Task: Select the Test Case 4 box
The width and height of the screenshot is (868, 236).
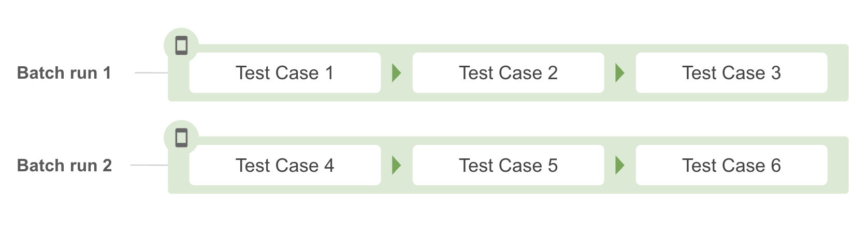Action: point(285,165)
